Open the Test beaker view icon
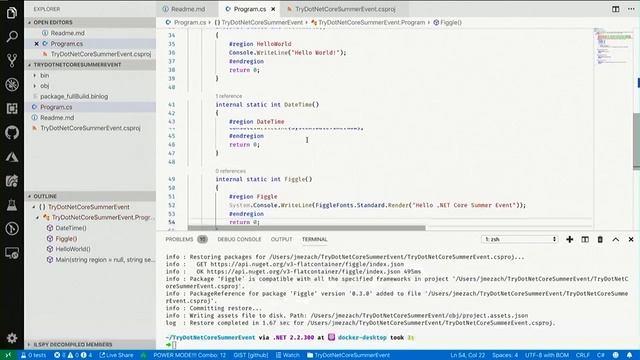The height and width of the screenshot is (360, 640). tap(11, 205)
